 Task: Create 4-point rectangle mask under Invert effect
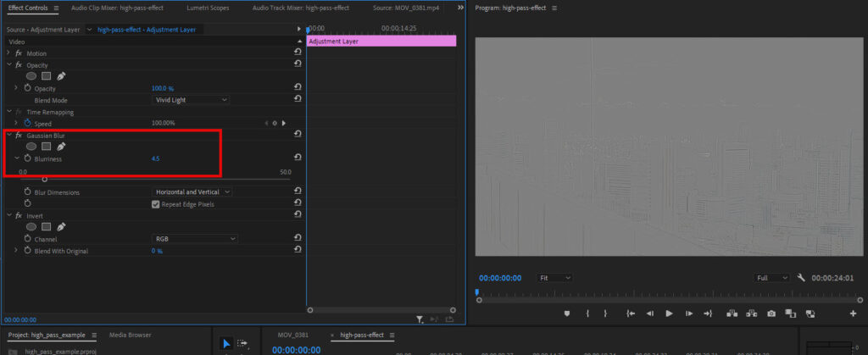click(46, 227)
